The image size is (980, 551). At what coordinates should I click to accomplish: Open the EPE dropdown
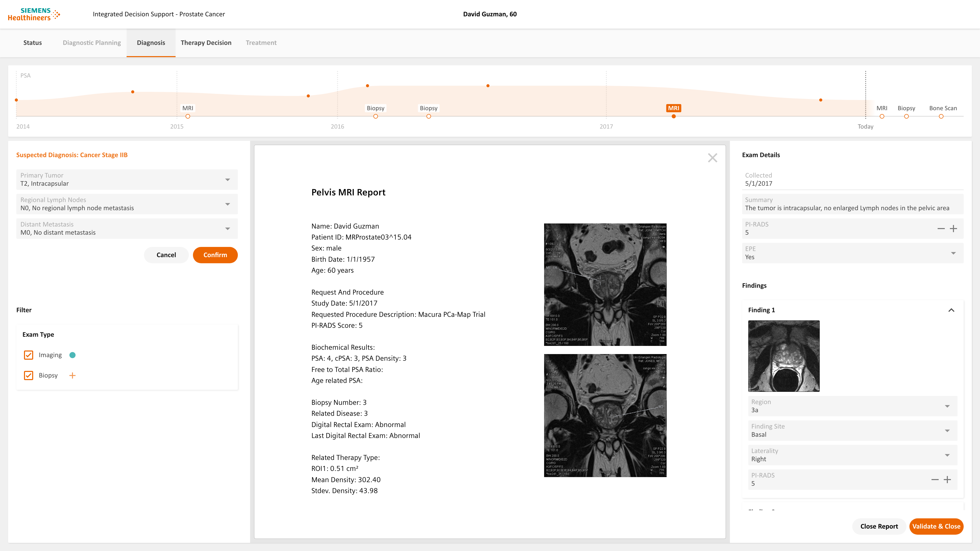pyautogui.click(x=853, y=253)
